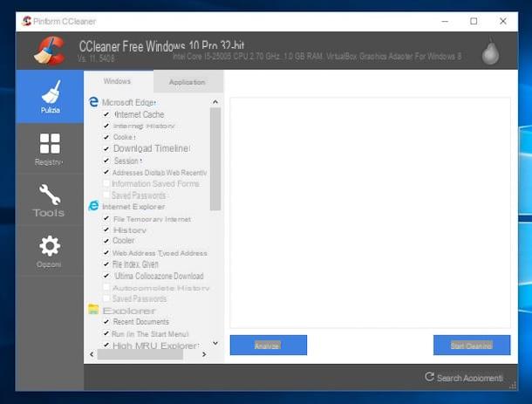The width and height of the screenshot is (532, 404).
Task: Click the empty results pane
Action: pyautogui.click(x=370, y=213)
